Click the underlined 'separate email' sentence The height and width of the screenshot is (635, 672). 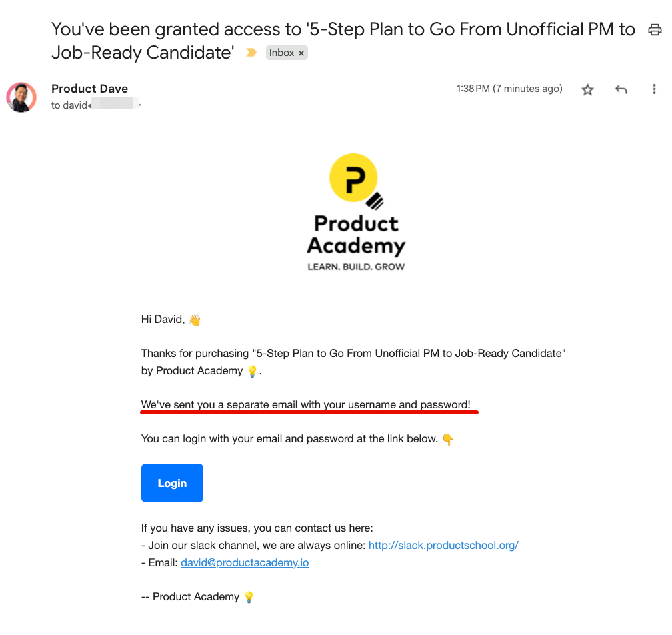[306, 404]
